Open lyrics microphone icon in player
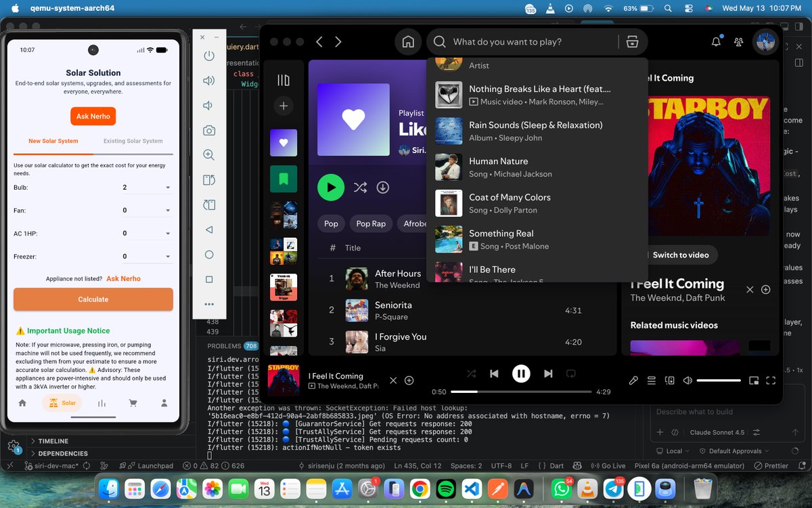 click(633, 381)
